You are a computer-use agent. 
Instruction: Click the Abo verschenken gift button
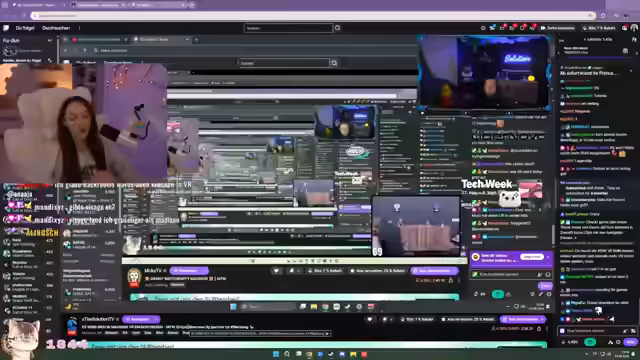[x=468, y=319]
